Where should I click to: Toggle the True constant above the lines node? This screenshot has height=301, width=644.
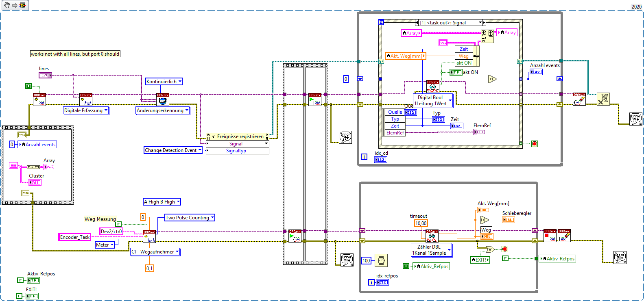coord(28,86)
